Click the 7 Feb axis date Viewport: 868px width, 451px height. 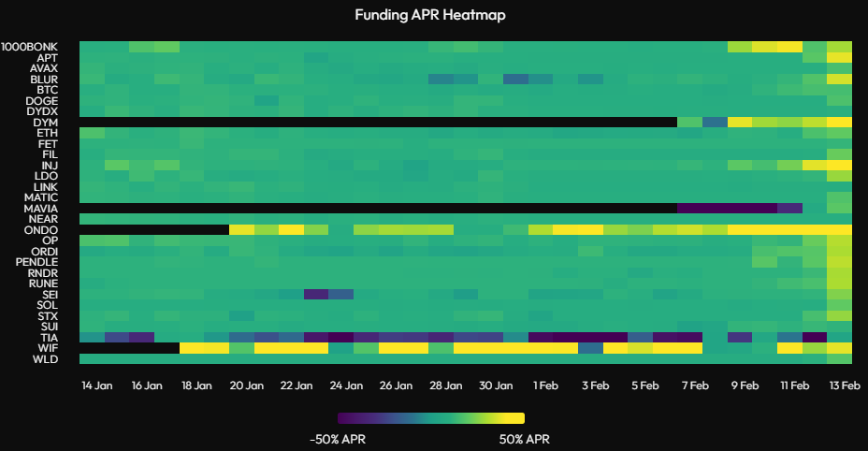pyautogui.click(x=695, y=386)
